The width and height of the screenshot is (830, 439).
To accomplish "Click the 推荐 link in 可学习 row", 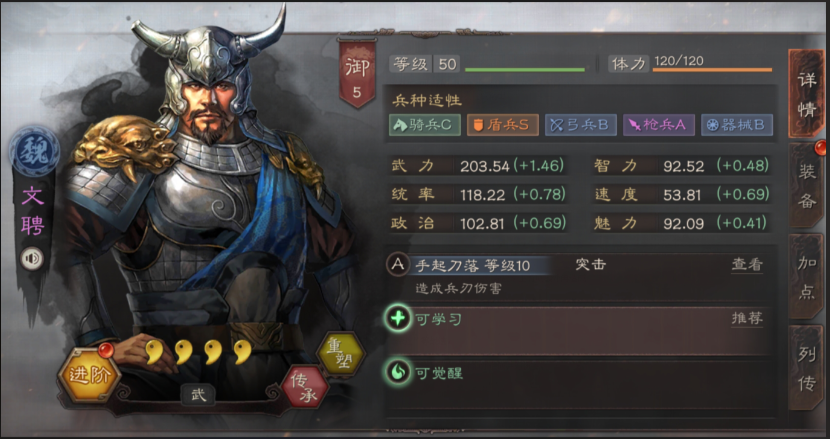I will (747, 318).
